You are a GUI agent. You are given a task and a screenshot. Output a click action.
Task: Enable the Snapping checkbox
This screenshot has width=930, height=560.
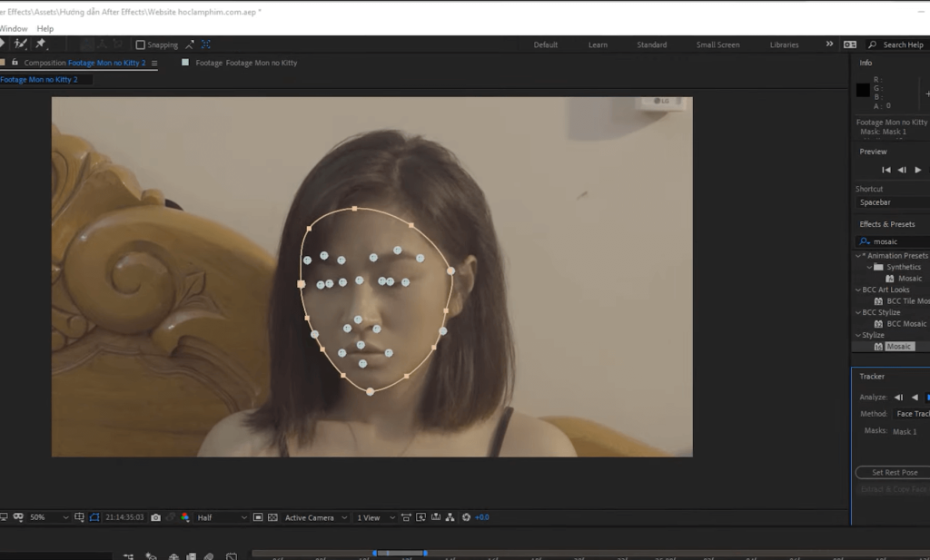[x=140, y=44]
